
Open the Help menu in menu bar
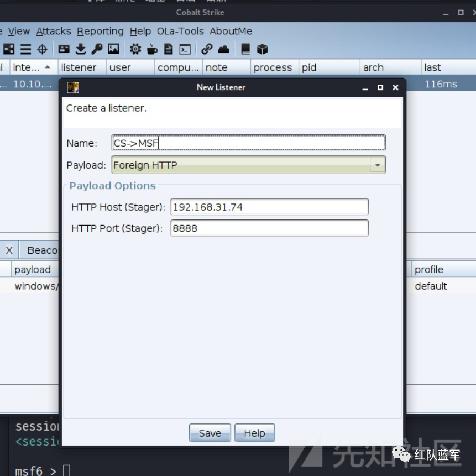(x=140, y=31)
